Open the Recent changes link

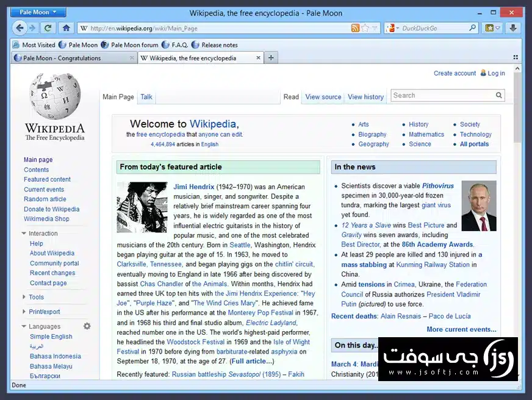pos(52,273)
